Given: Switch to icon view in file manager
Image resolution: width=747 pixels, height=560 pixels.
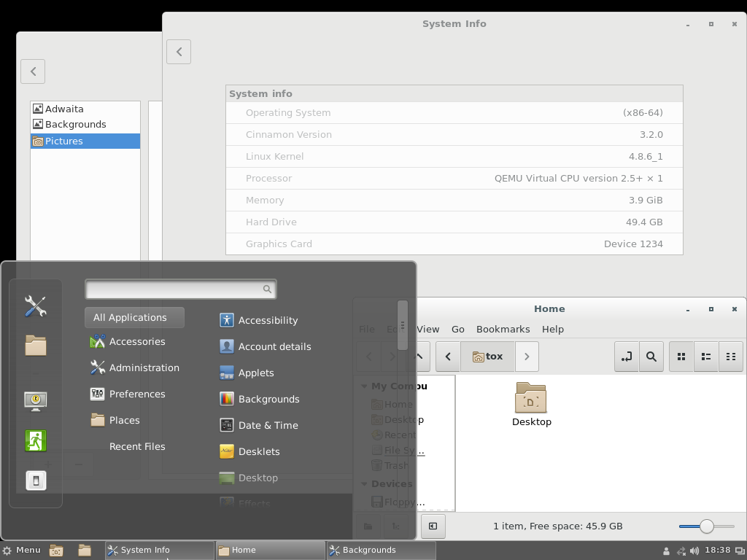Looking at the screenshot, I should point(681,357).
